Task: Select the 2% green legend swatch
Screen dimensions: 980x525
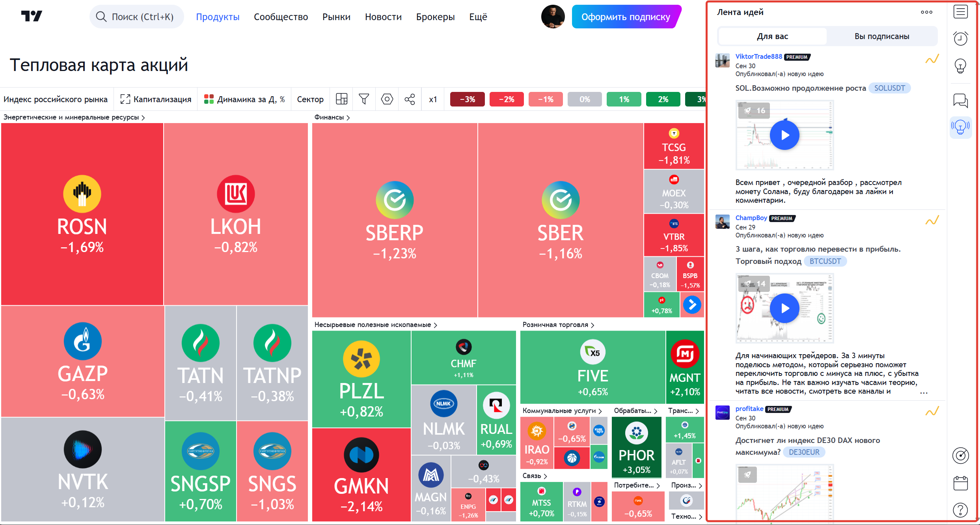Action: pos(663,99)
